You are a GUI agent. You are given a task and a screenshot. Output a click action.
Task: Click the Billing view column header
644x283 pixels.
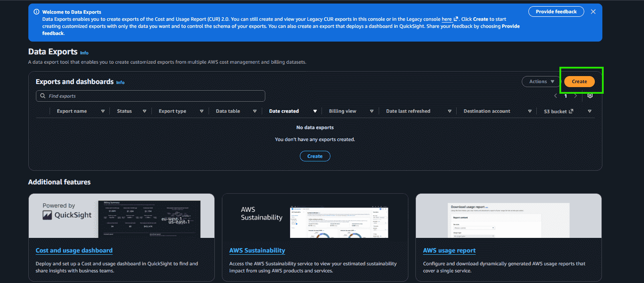342,111
